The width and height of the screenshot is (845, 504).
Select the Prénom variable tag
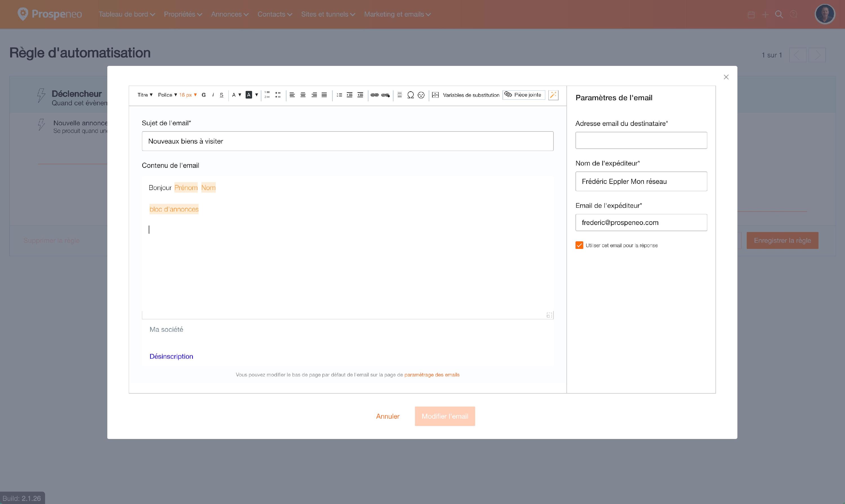(186, 188)
